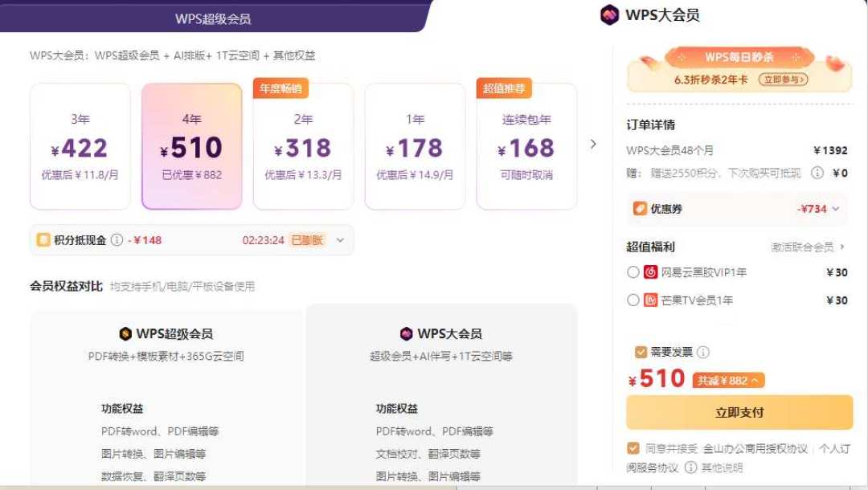Click the WPS大会员48个月 order line
This screenshot has width=868, height=490.
click(x=736, y=150)
